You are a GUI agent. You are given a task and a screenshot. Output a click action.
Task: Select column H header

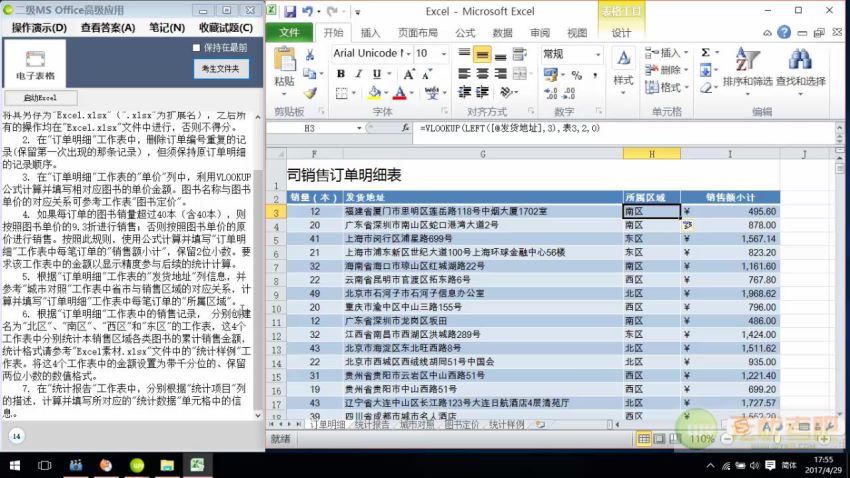click(652, 154)
